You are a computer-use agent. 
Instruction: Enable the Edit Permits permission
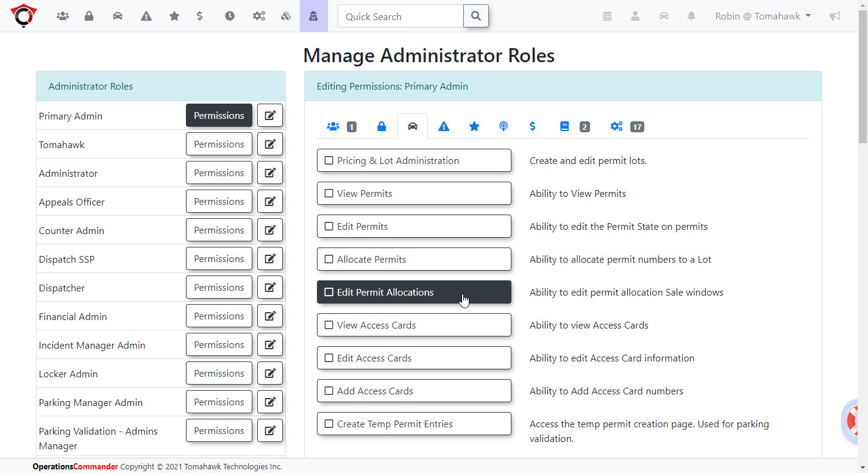point(329,226)
